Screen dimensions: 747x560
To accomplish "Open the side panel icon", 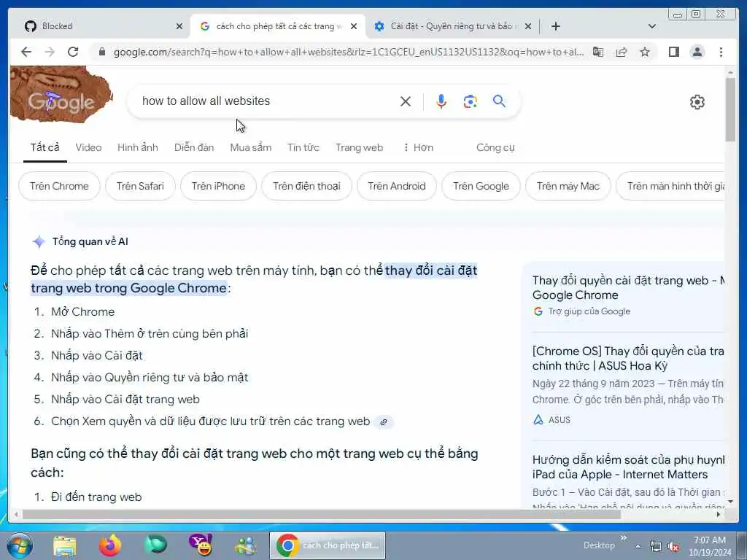I will 673,52.
